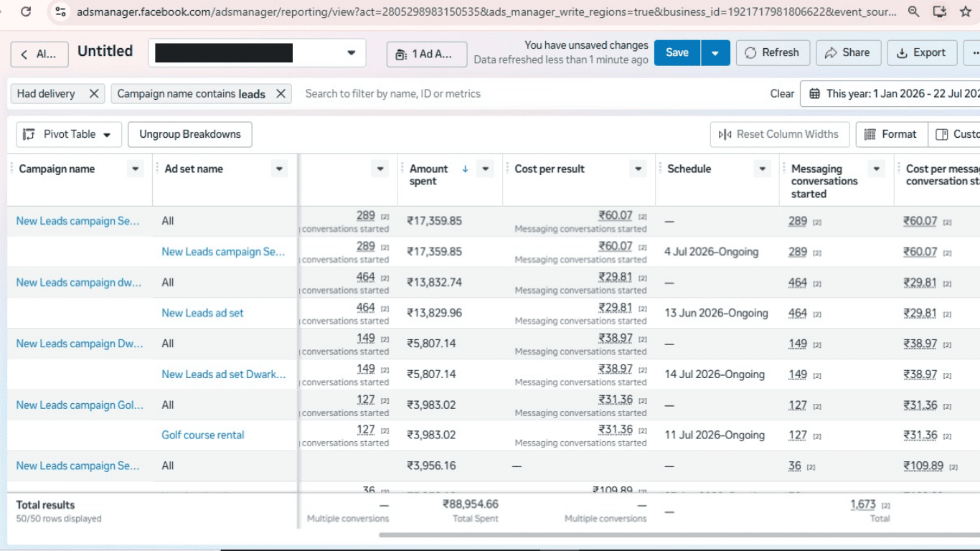Click the Untitled report title
The width and height of the screenshot is (980, 551).
point(105,51)
